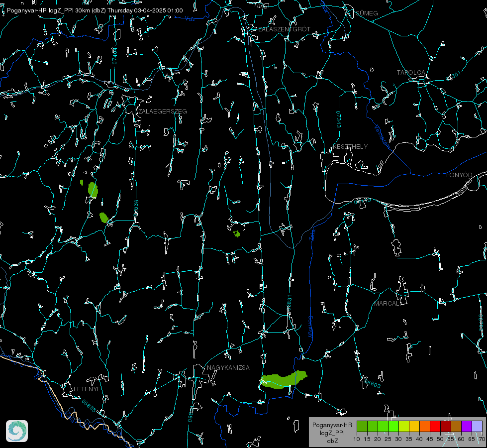Click the MARCALI town label
Viewport: 487px width, 448px height.
387,304
